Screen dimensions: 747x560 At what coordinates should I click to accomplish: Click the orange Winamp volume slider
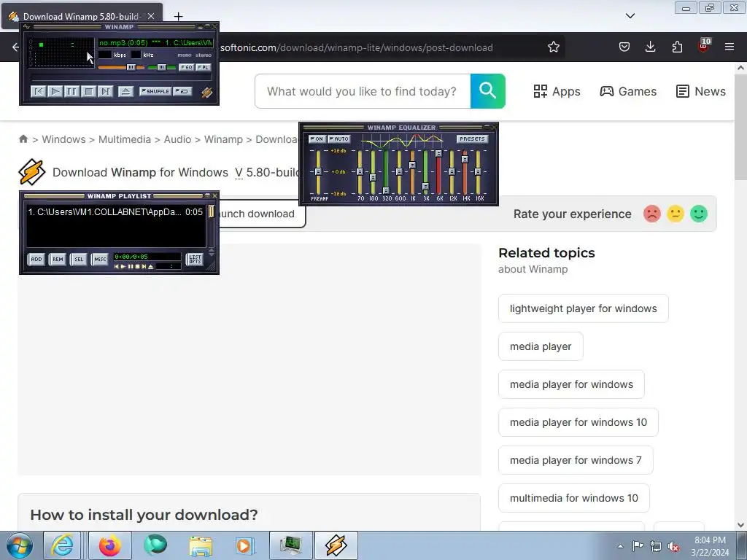(121, 67)
